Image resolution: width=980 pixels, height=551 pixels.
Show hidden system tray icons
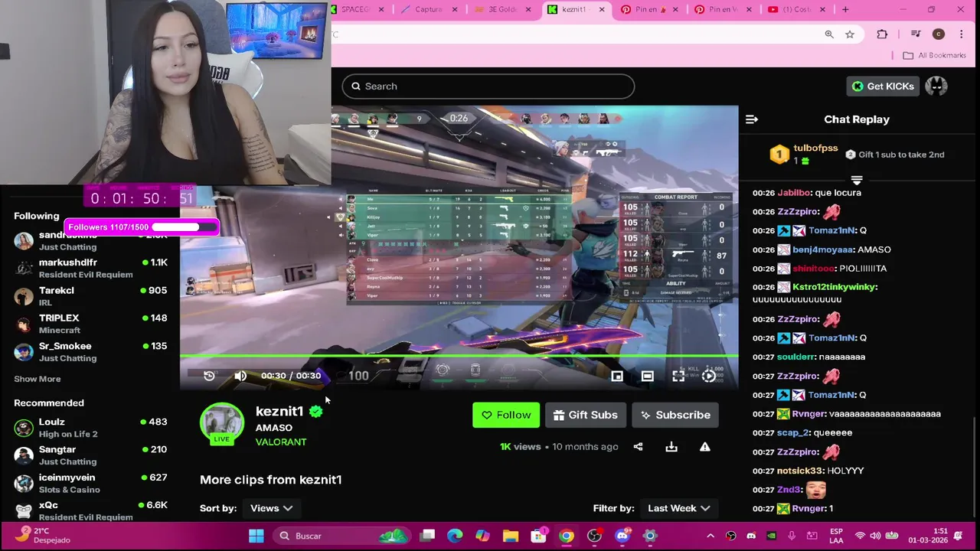point(710,536)
